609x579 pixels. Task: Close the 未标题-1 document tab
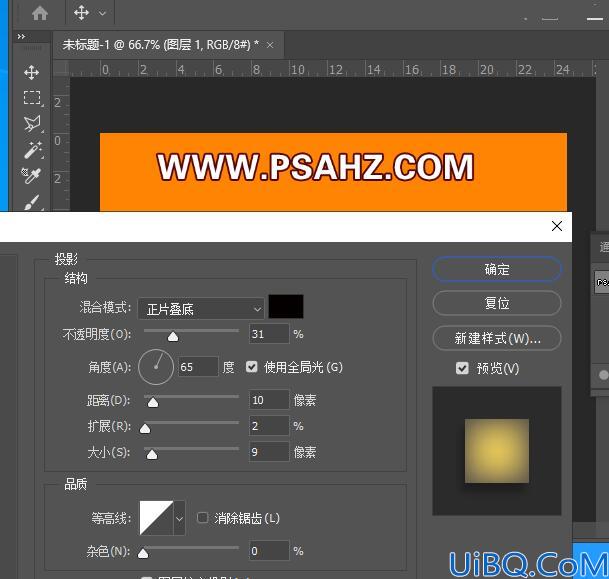click(270, 45)
